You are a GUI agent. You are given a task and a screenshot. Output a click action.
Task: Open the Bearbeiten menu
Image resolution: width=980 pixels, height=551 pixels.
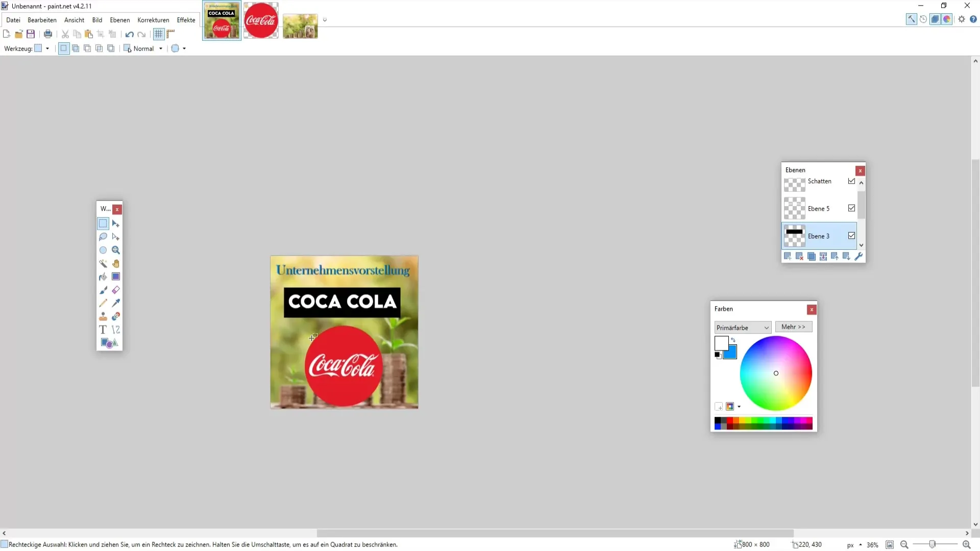[42, 20]
